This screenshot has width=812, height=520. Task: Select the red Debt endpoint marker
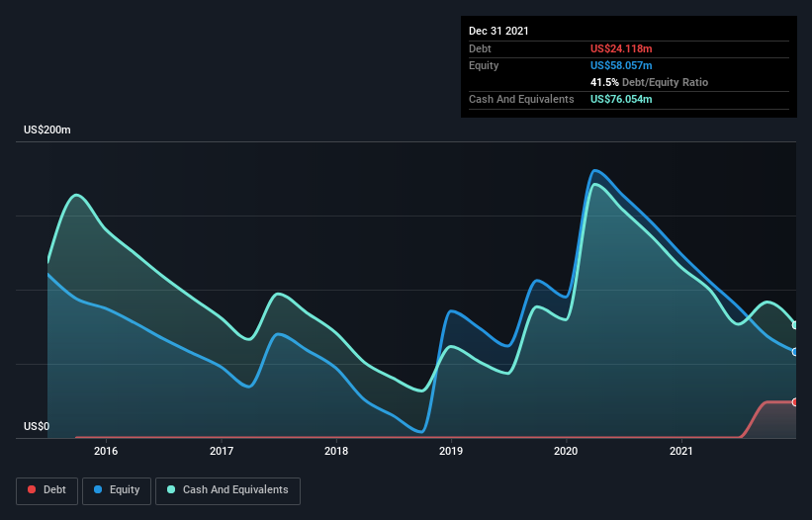(795, 402)
